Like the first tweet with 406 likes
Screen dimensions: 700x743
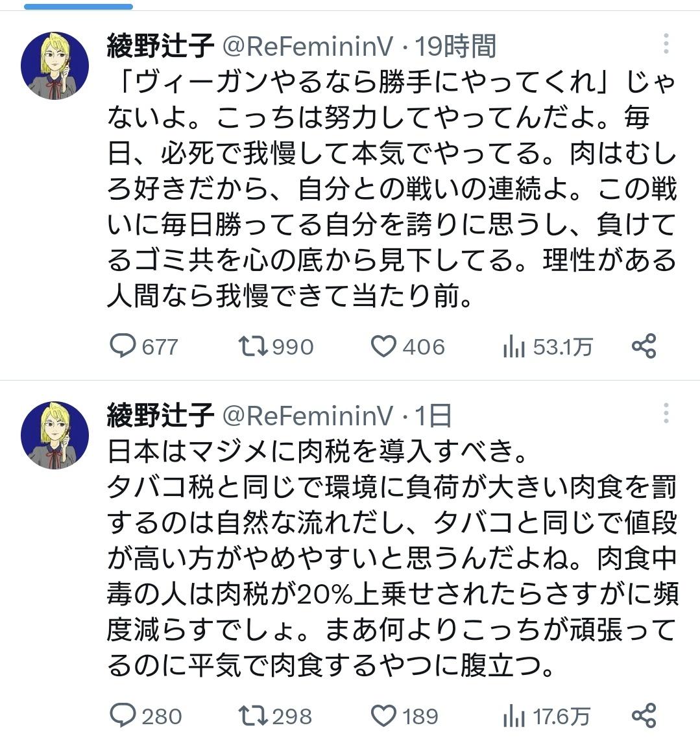(383, 346)
